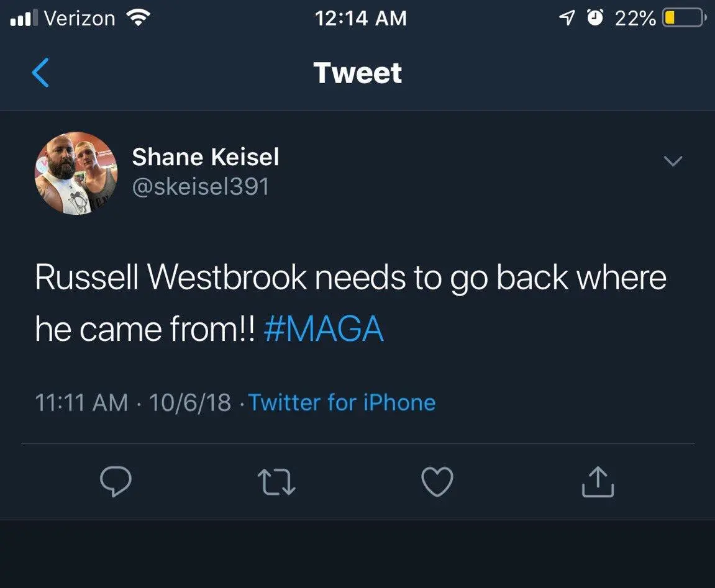Open the #MAGA hashtag
715x588 pixels.
[x=323, y=329]
